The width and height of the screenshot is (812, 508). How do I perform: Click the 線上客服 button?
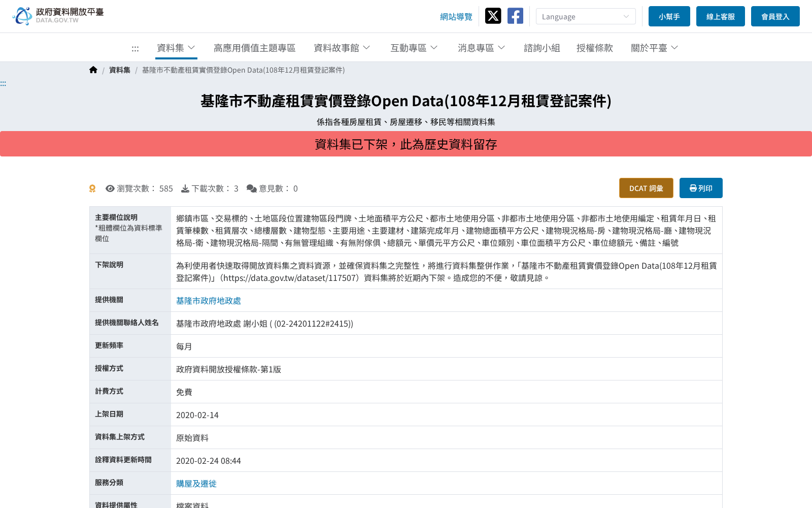721,16
